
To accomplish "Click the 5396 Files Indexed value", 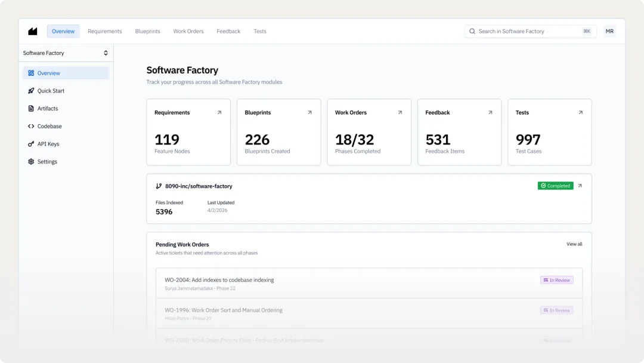I will point(164,212).
